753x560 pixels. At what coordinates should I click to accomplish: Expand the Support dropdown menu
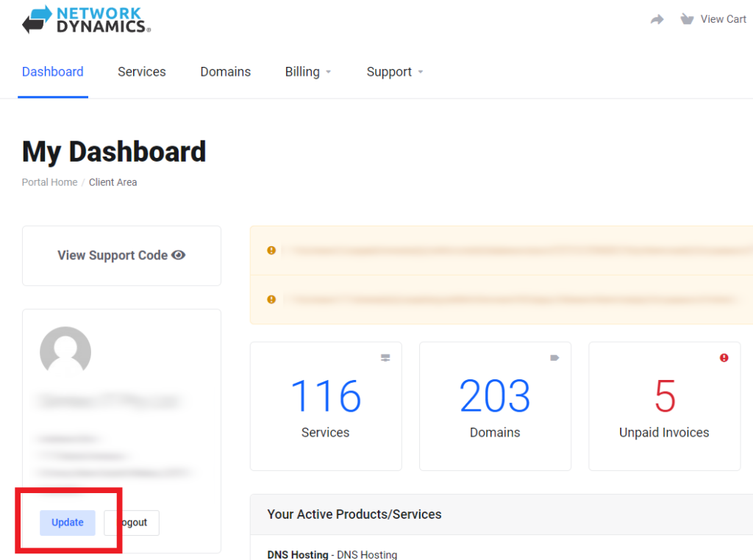click(395, 72)
